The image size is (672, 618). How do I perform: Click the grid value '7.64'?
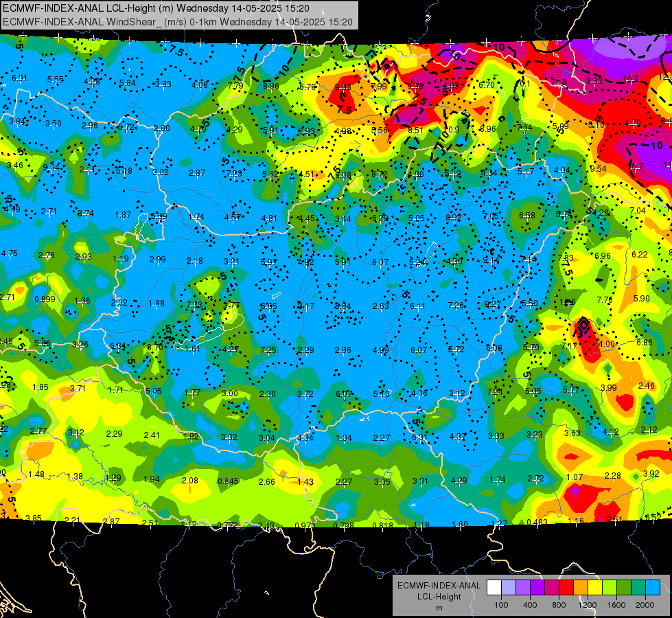[524, 128]
